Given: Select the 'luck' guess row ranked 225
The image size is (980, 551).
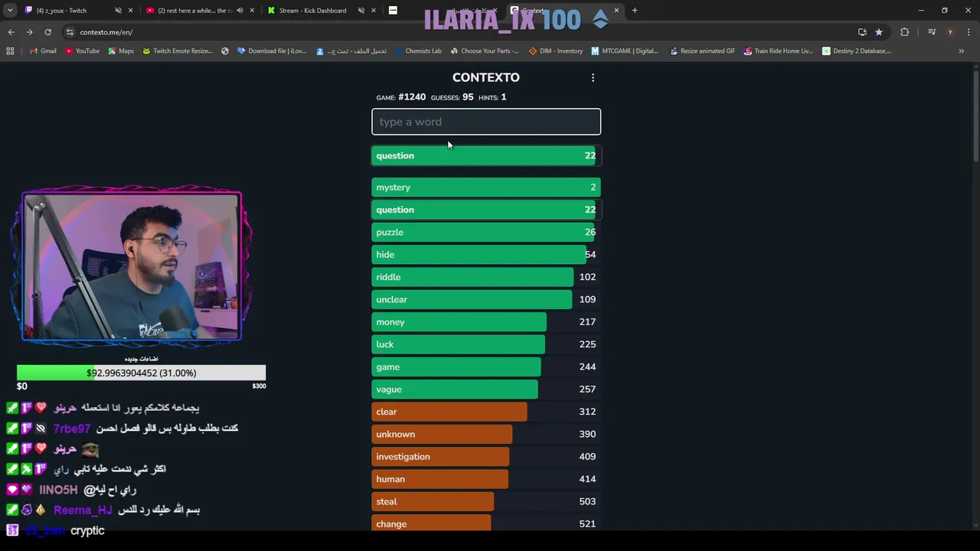Looking at the screenshot, I should pos(486,344).
